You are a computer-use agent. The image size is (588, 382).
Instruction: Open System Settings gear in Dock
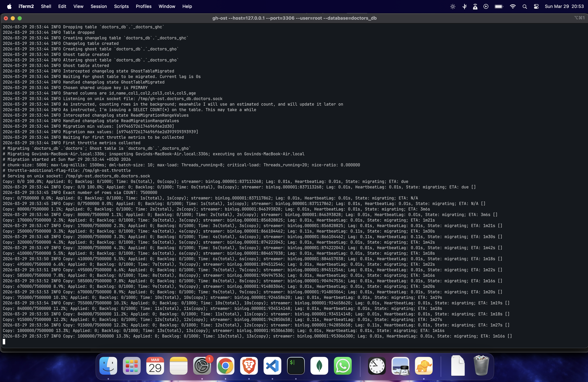click(x=202, y=366)
